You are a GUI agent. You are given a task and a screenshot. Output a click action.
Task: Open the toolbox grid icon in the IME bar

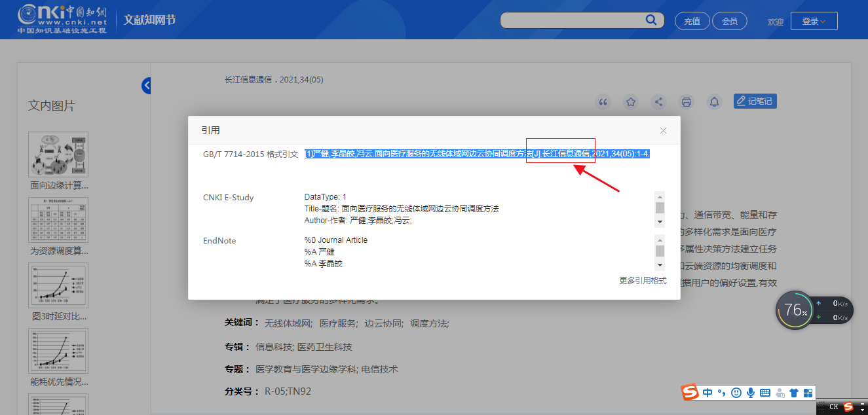[x=808, y=393]
